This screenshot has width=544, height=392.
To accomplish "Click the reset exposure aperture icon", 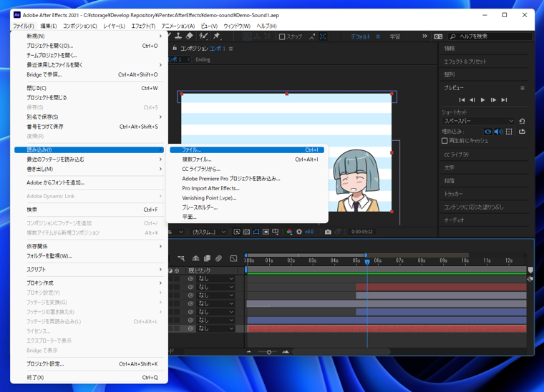I will click(299, 232).
